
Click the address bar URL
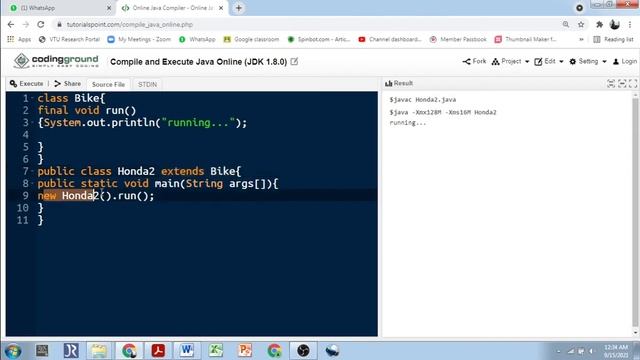[129, 24]
